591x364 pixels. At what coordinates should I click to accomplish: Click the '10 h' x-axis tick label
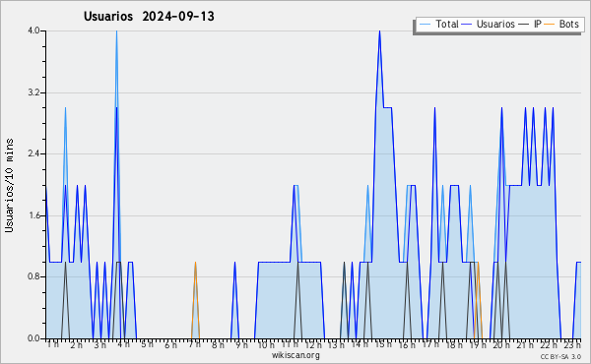[x=266, y=344]
